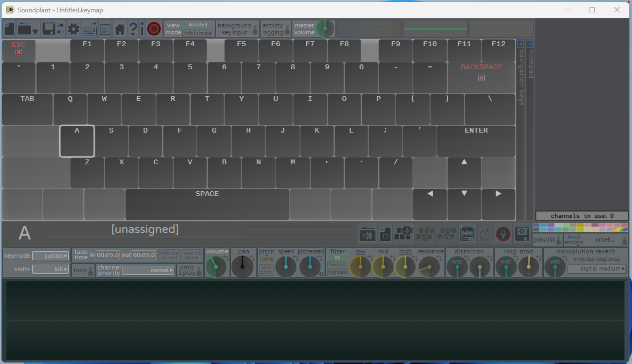Click the master volume knob
The image size is (632, 364).
tap(325, 28)
